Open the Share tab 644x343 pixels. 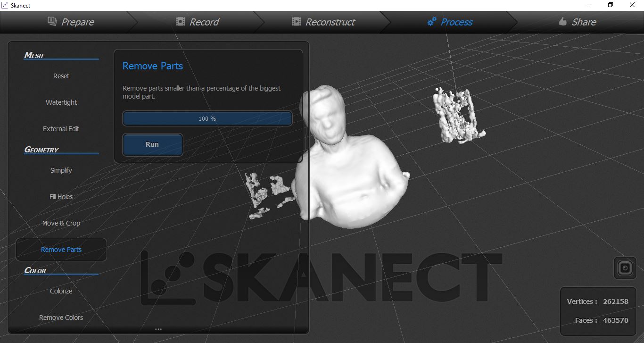pos(577,22)
